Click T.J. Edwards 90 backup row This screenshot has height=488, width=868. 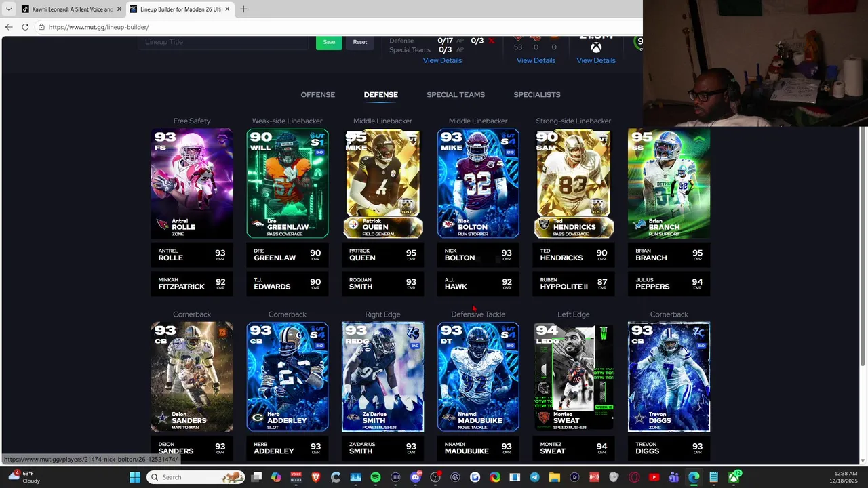click(288, 283)
